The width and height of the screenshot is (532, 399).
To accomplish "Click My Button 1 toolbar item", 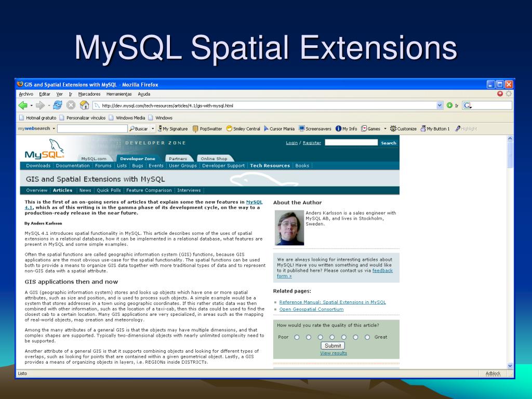I will click(435, 129).
